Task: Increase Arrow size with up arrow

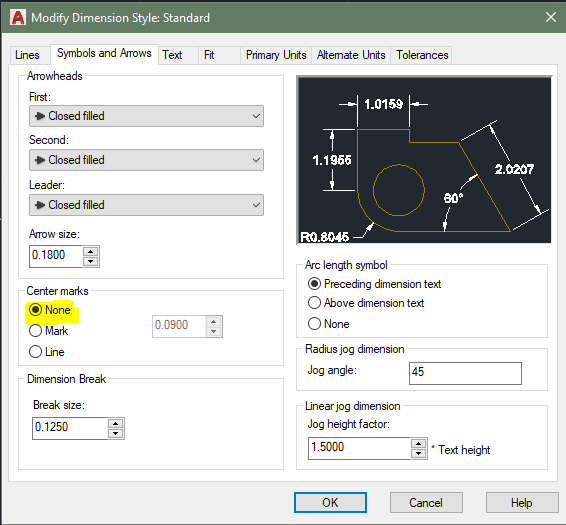Action: pyautogui.click(x=91, y=251)
